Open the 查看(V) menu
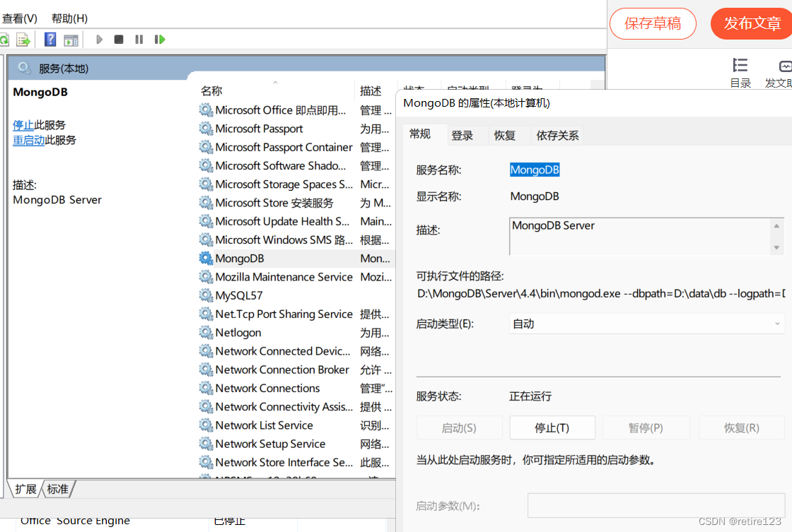Screen dimensions: 792x532 tap(20, 18)
